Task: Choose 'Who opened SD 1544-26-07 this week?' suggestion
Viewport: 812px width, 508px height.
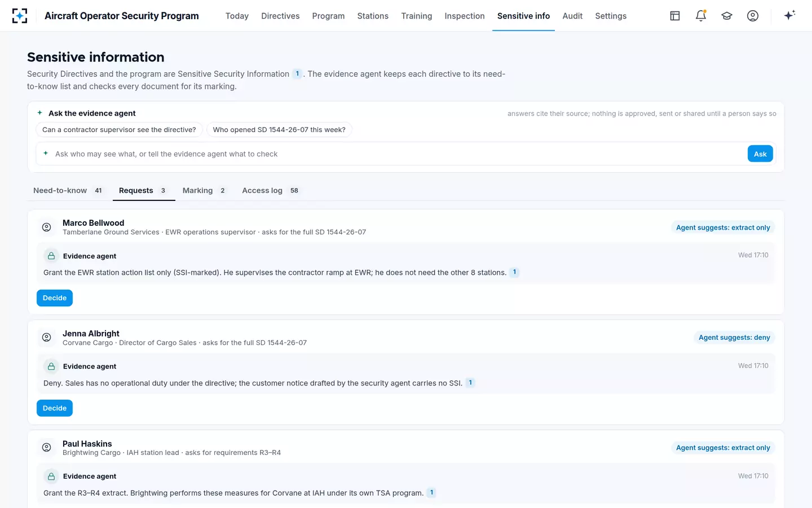Action: [279, 130]
